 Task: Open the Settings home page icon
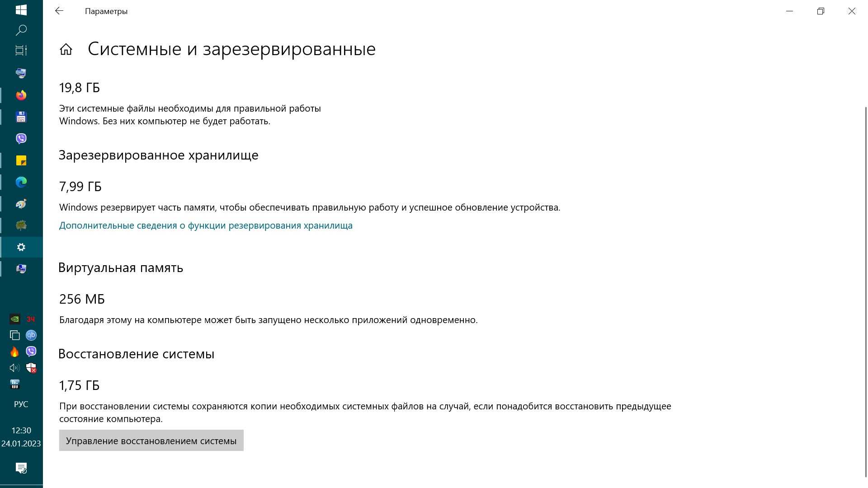(x=66, y=49)
